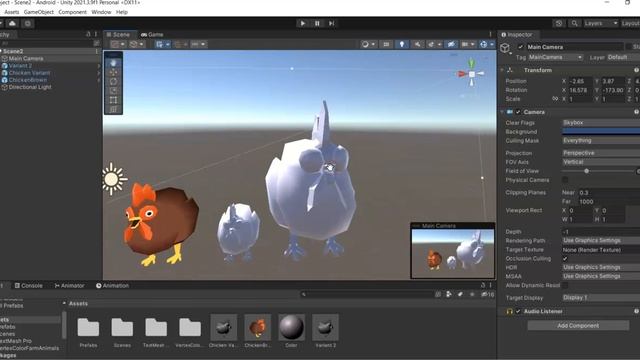The width and height of the screenshot is (640, 360).
Task: Open the Layer Default dropdown
Action: pos(623,57)
